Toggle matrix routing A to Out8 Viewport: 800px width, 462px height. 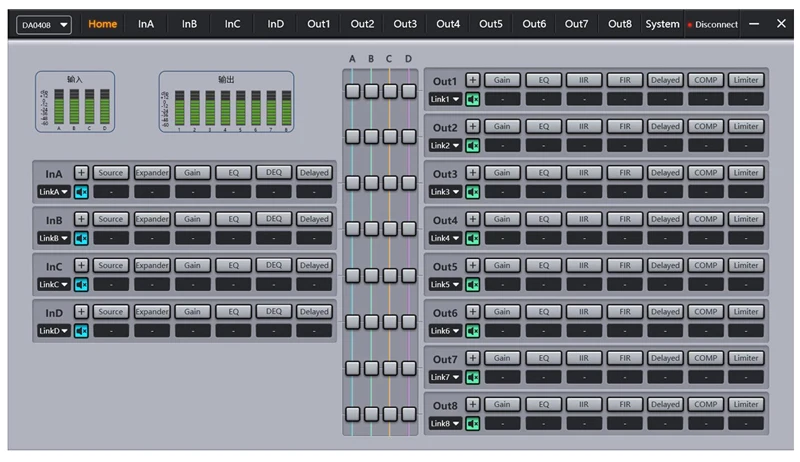click(x=353, y=414)
